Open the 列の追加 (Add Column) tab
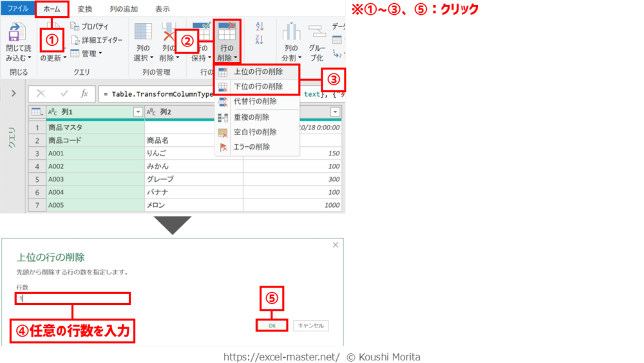 [x=124, y=9]
